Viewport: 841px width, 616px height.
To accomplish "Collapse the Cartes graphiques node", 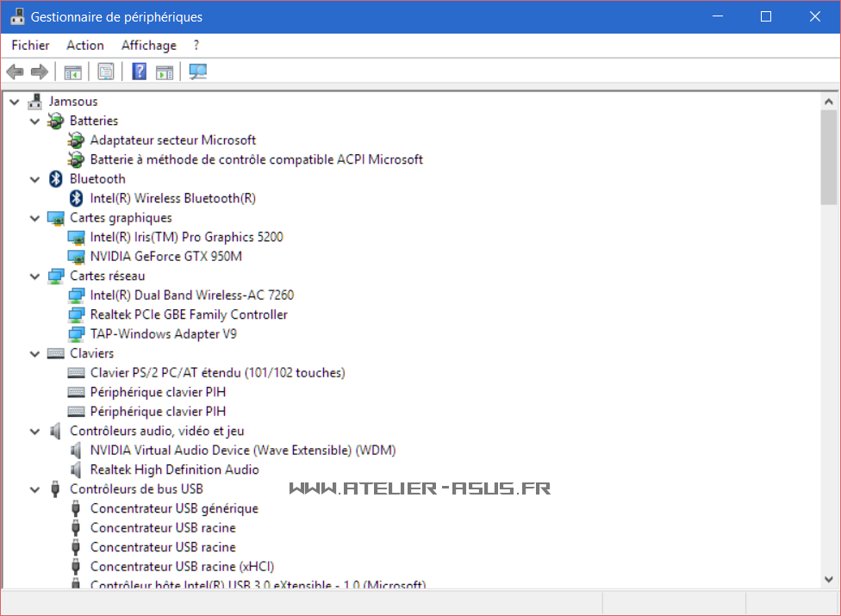I will (35, 218).
